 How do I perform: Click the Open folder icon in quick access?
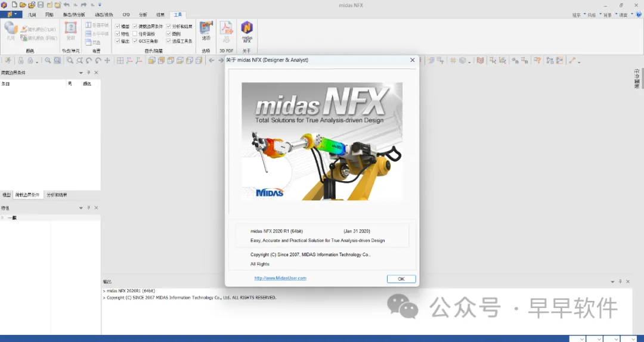tap(23, 5)
